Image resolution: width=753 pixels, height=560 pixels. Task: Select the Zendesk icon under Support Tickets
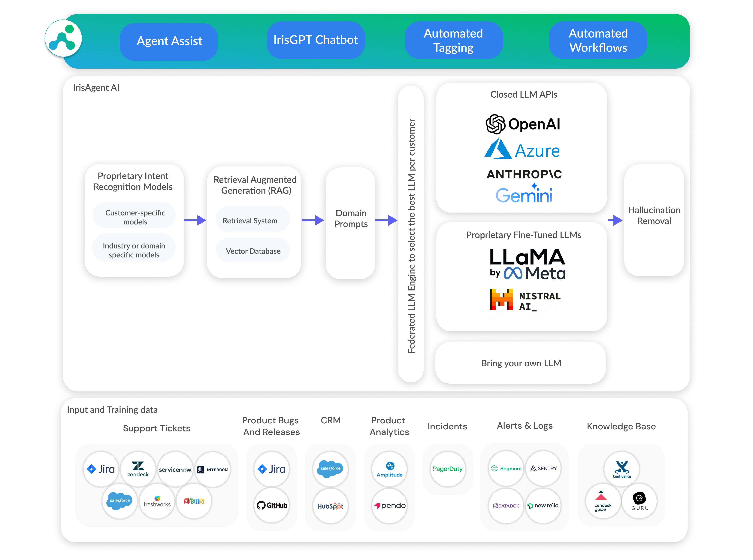[138, 469]
